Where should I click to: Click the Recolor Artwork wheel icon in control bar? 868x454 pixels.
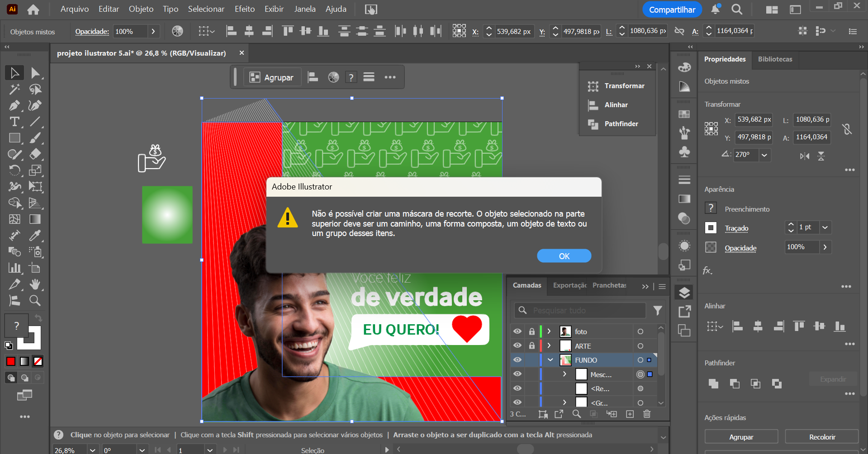(177, 31)
